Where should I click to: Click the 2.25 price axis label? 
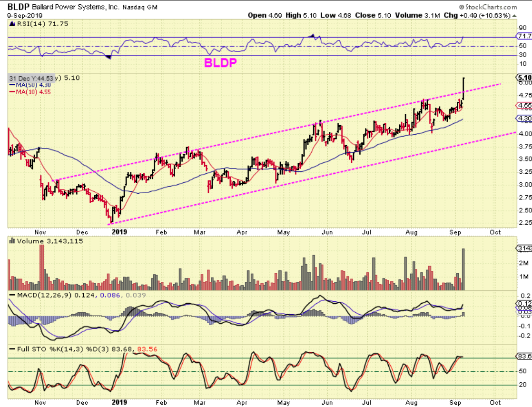coord(525,223)
